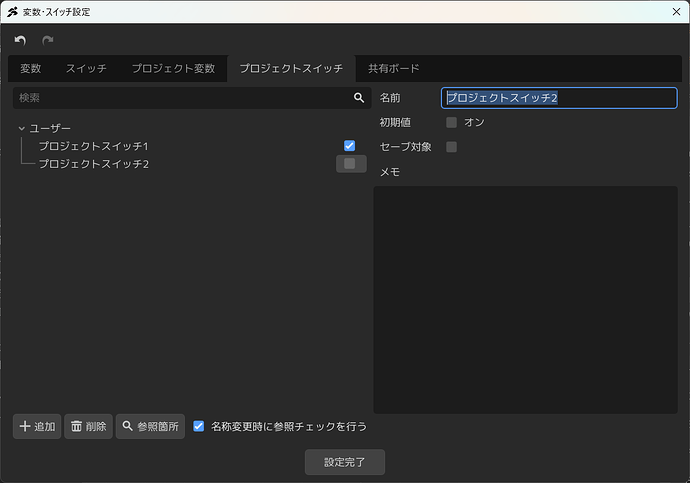Click inside the メモ text area

pyautogui.click(x=525, y=300)
